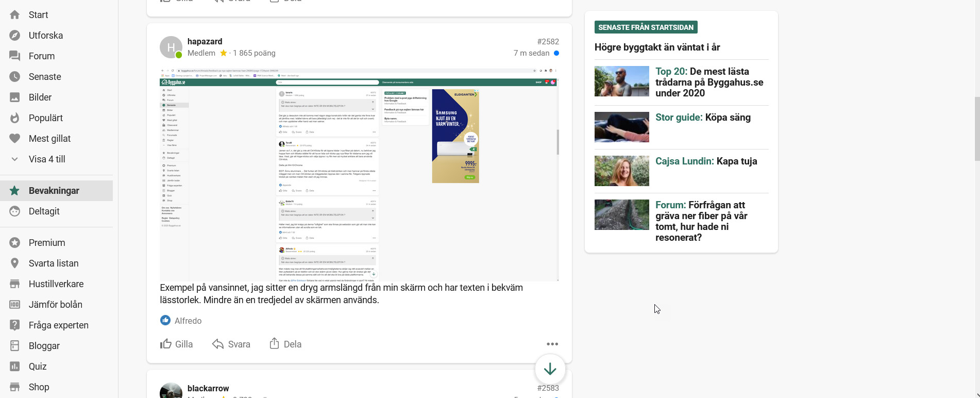Select Mest gillat in sidebar menu

pos(49,139)
